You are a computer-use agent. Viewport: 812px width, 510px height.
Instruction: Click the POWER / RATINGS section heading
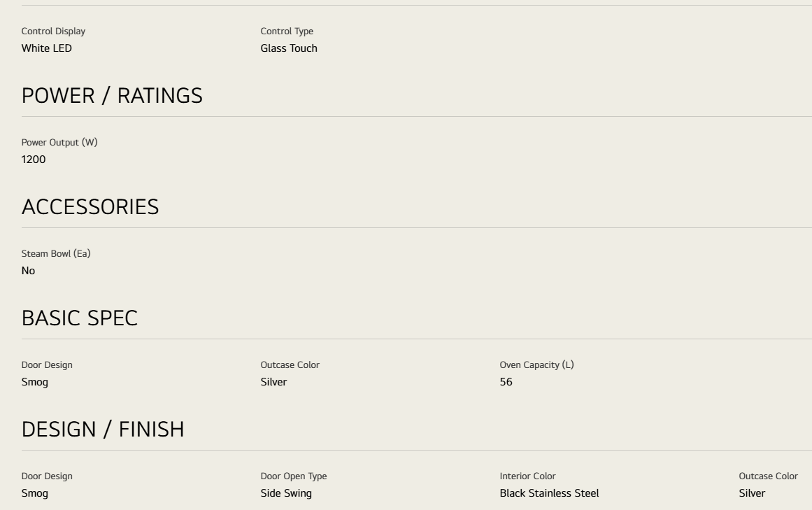tap(112, 96)
